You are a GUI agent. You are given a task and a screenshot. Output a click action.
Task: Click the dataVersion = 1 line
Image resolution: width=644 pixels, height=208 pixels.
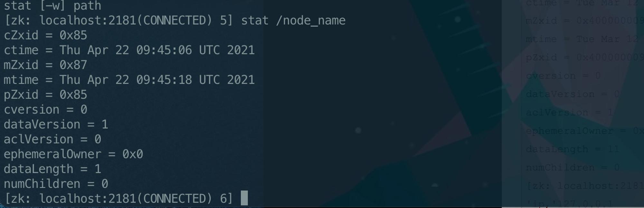(56, 124)
